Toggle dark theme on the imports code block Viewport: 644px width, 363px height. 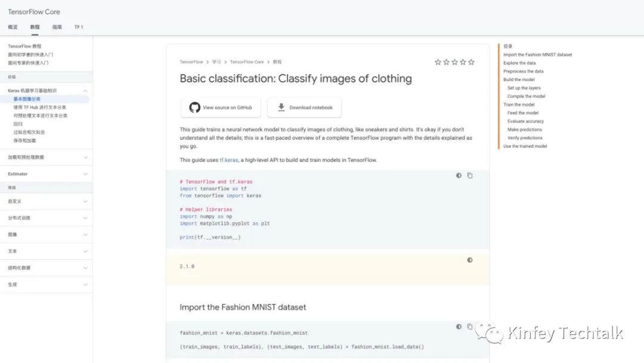[x=459, y=176]
